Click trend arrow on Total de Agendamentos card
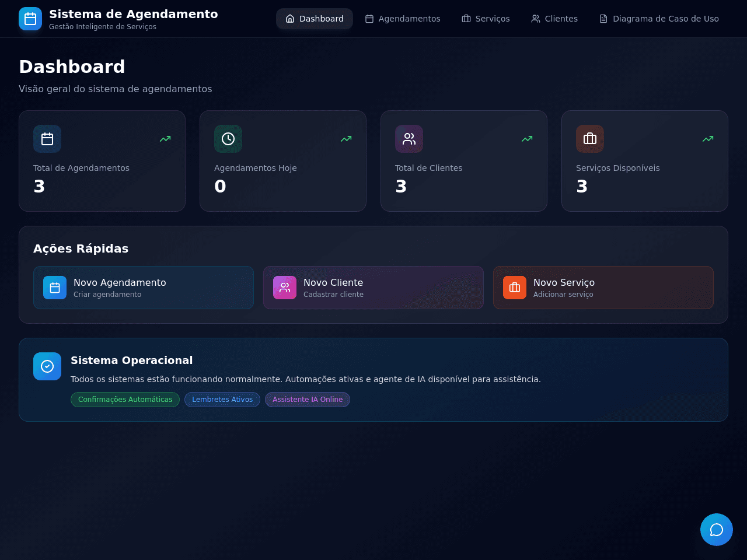 [x=165, y=139]
